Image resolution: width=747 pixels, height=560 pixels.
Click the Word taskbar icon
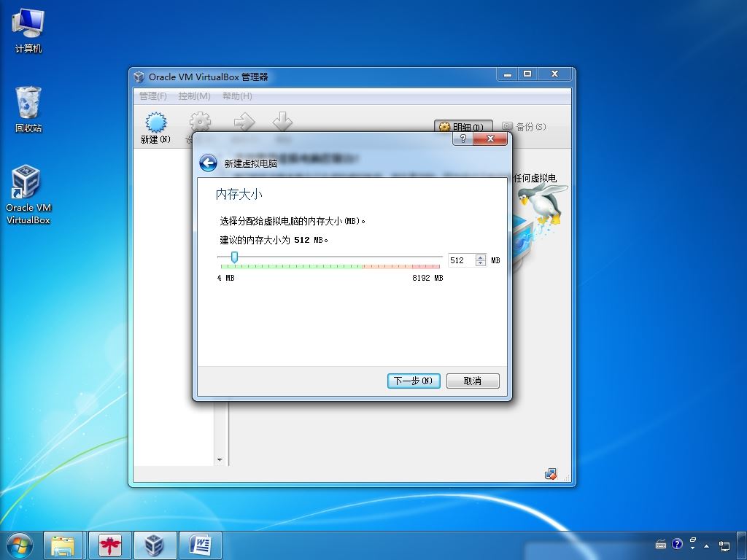coord(200,545)
